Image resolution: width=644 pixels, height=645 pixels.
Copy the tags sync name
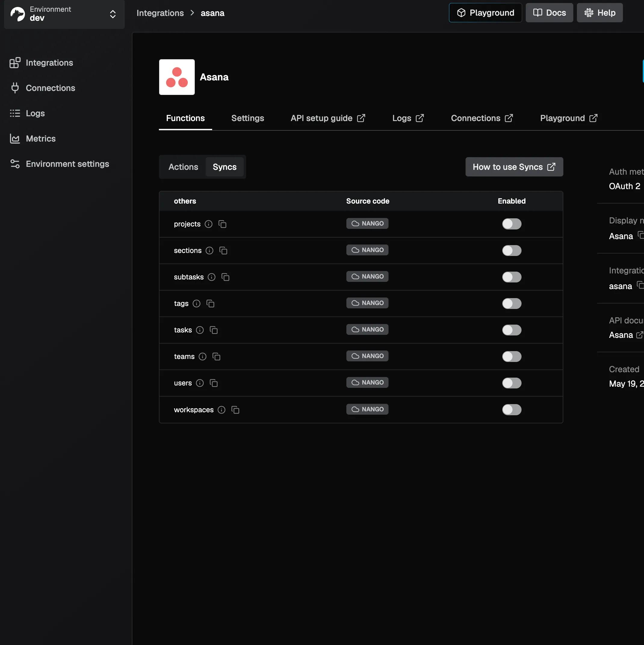click(x=210, y=304)
